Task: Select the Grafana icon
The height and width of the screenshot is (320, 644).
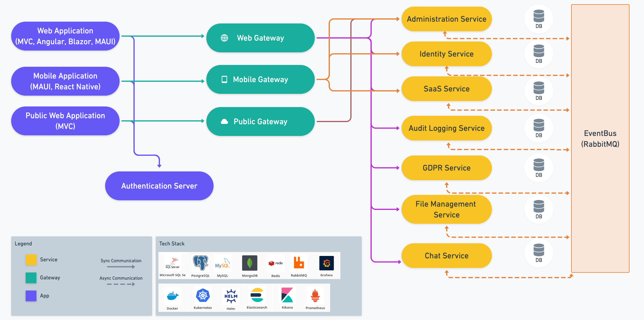Action: pos(327,263)
